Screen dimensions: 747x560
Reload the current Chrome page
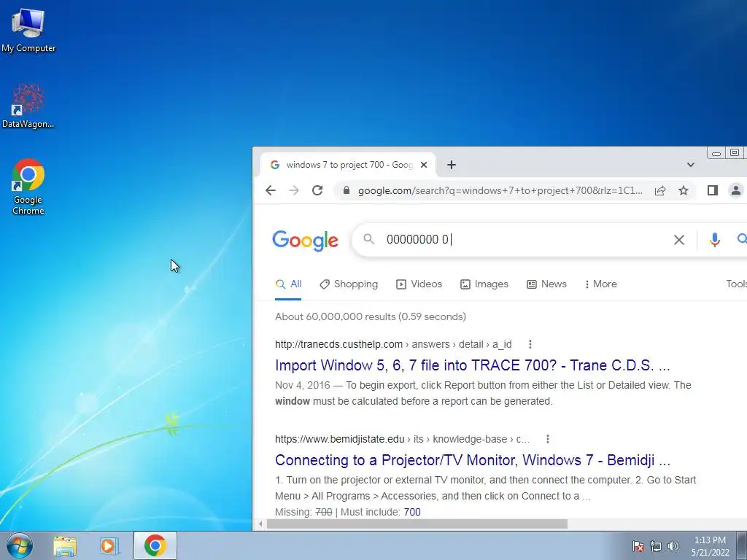pos(317,190)
